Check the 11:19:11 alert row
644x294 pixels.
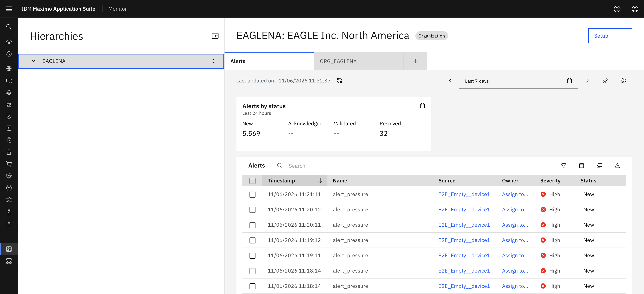(252, 255)
